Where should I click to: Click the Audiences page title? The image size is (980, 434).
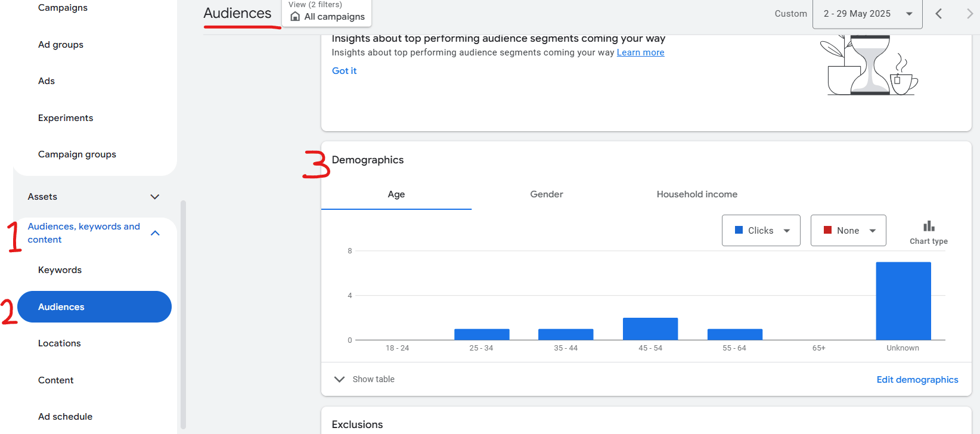coord(237,13)
